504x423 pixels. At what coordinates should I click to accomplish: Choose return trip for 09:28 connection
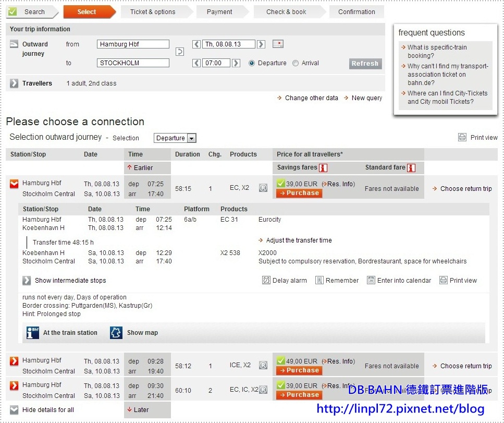462,366
